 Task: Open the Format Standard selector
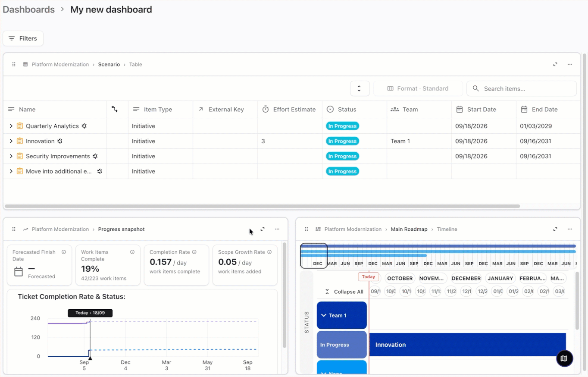coord(418,88)
